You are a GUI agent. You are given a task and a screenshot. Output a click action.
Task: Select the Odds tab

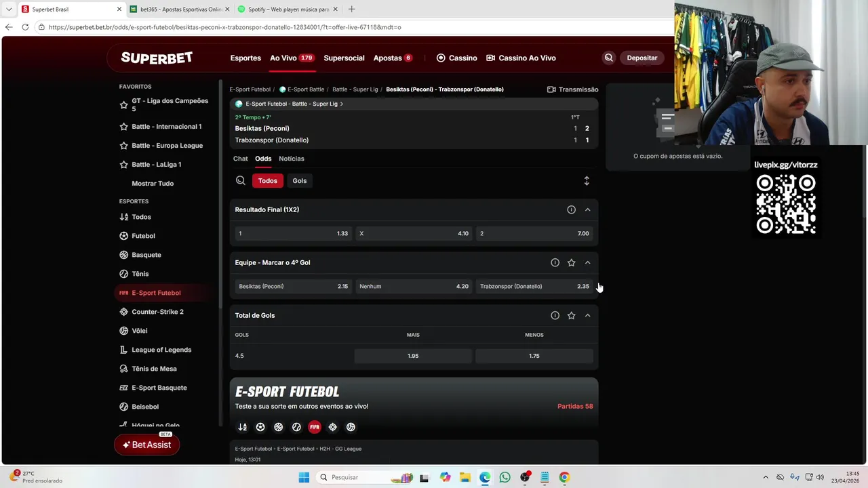tap(263, 159)
